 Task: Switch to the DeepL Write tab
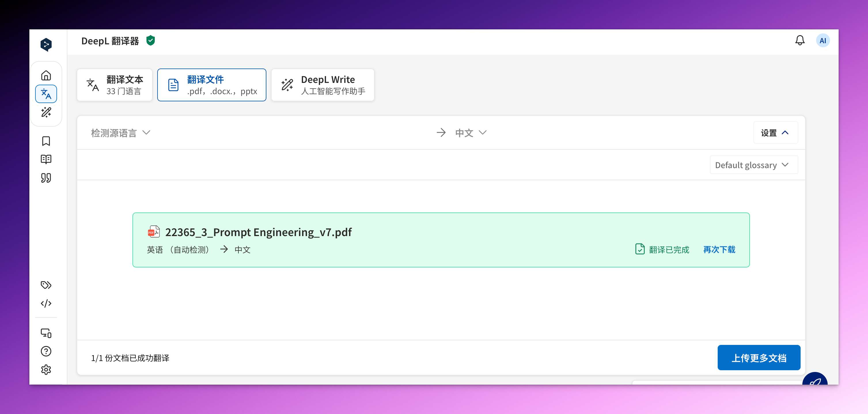tap(323, 85)
